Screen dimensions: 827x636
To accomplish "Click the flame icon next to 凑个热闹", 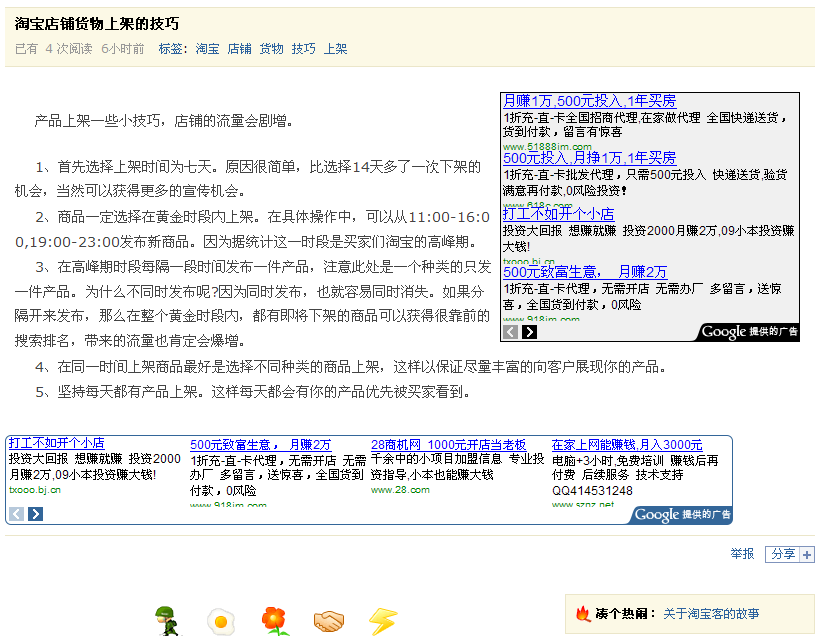I will (583, 614).
